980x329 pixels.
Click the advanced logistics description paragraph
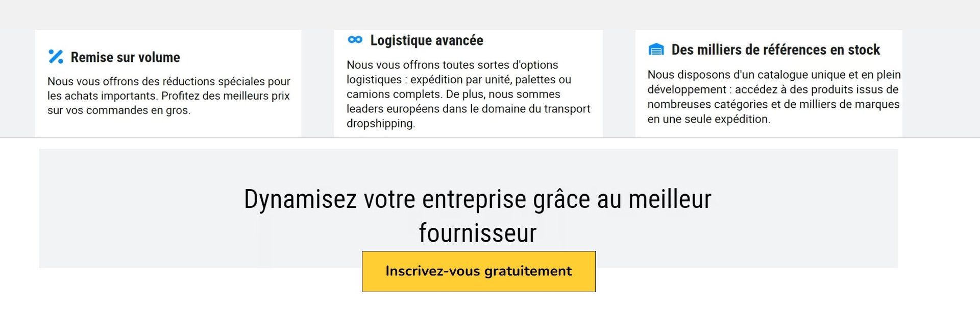point(469,94)
